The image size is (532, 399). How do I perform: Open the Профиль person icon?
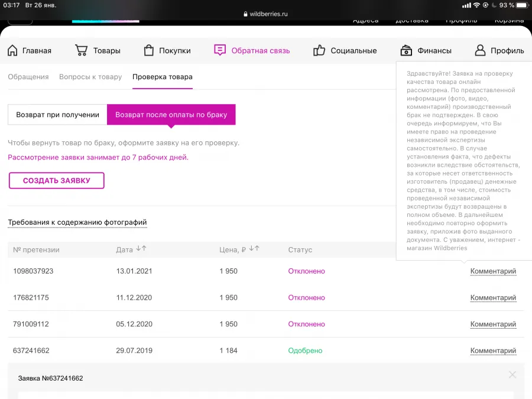pyautogui.click(x=480, y=50)
